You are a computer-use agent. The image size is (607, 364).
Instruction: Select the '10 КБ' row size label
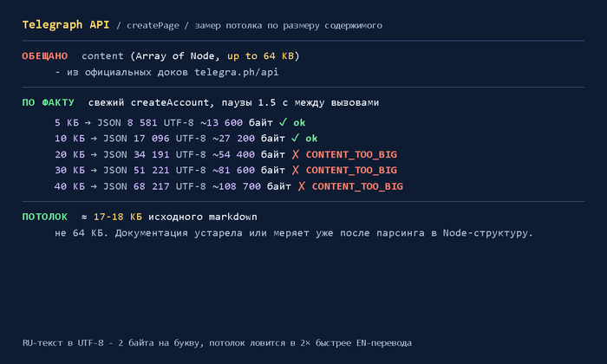coord(69,139)
